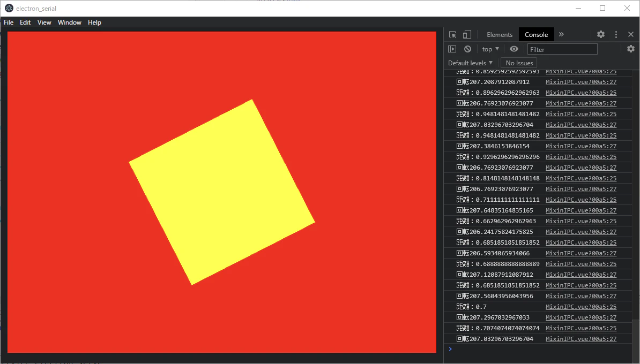This screenshot has height=364, width=640.
Task: Open the File menu
Action: (9, 22)
